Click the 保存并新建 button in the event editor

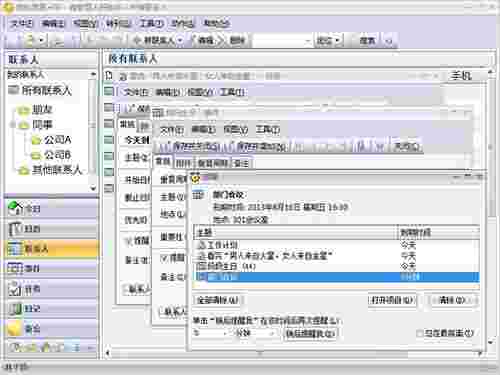(258, 146)
